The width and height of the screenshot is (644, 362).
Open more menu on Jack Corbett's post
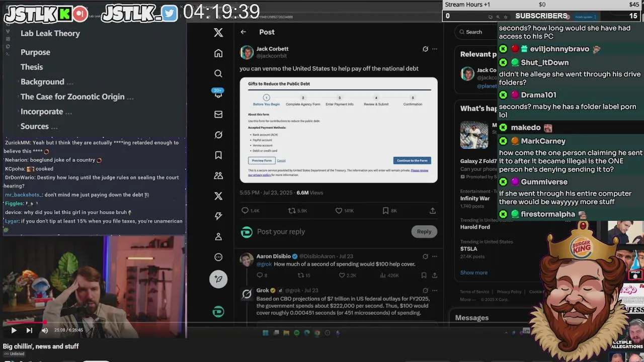click(435, 49)
